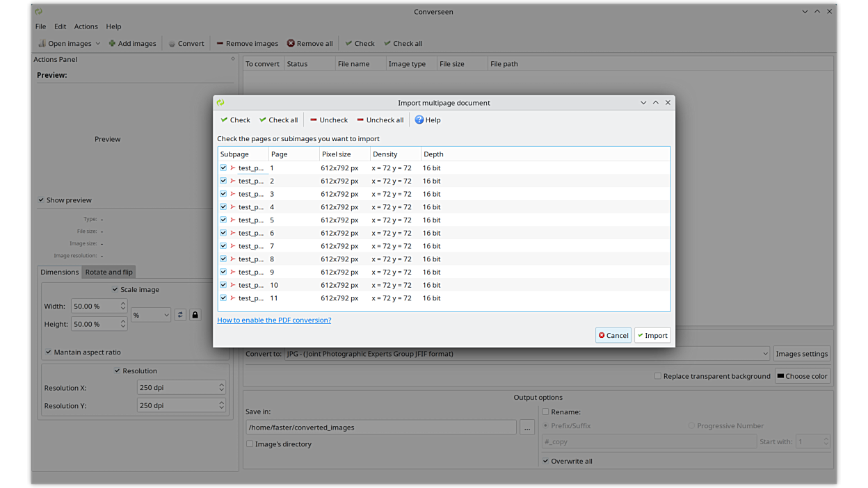The width and height of the screenshot is (868, 488).
Task: Switch to the Rotate and flip tab
Action: [x=108, y=272]
